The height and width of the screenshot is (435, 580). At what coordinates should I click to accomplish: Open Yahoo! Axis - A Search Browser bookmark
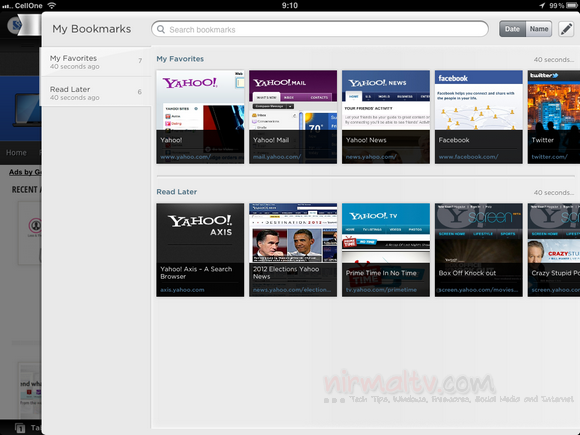pos(200,250)
